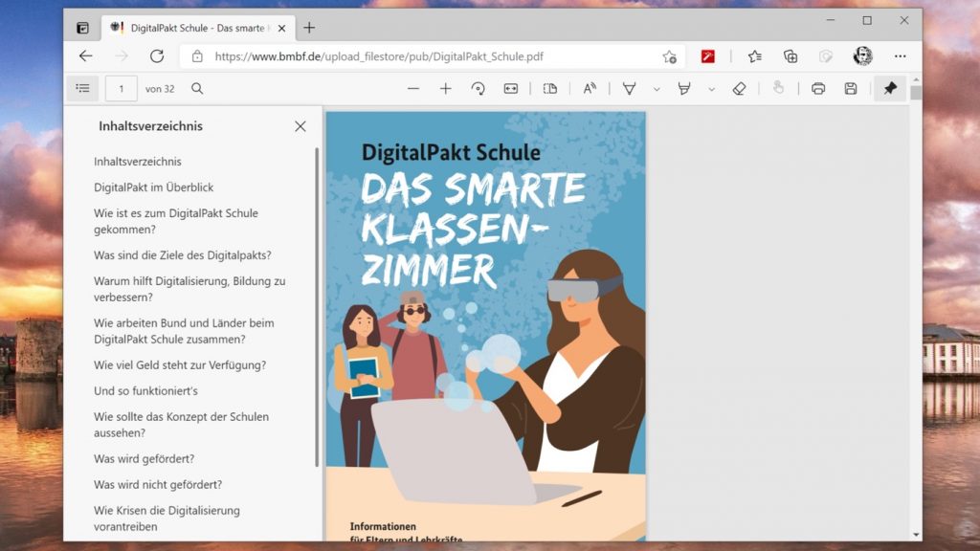Print the DigitalPakt Schule PDF

pyautogui.click(x=818, y=88)
